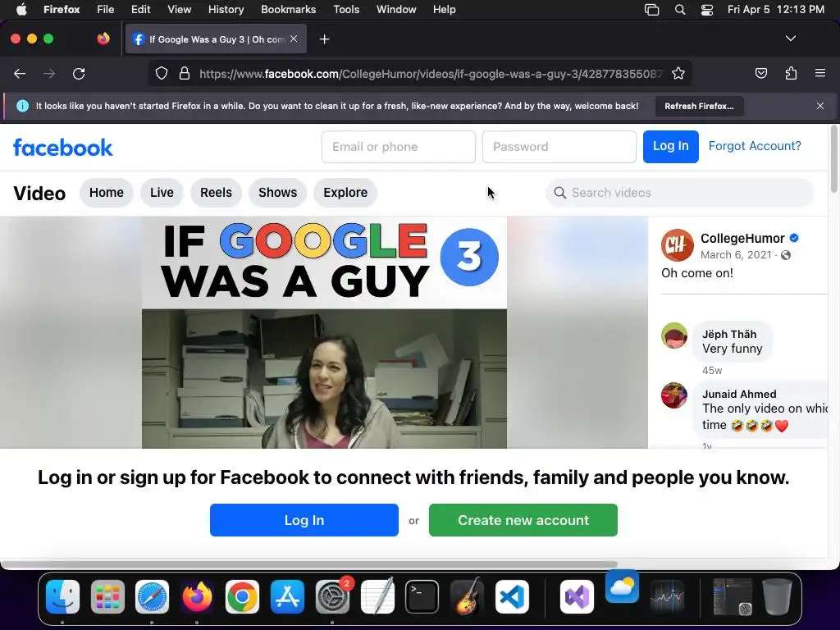Screen dimensions: 840x630
Task: Bookmark this page with the star
Action: (x=678, y=73)
